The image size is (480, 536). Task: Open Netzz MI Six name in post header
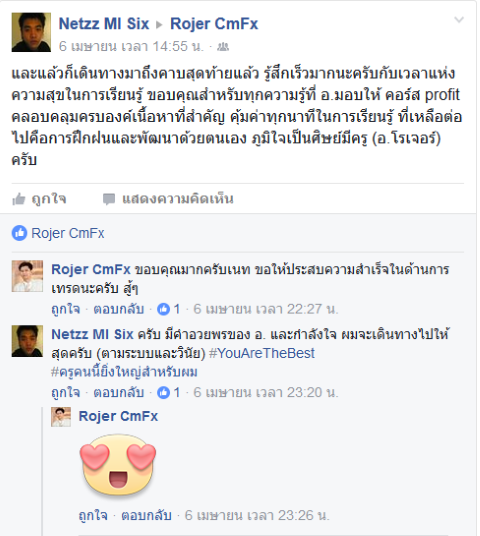[x=104, y=24]
